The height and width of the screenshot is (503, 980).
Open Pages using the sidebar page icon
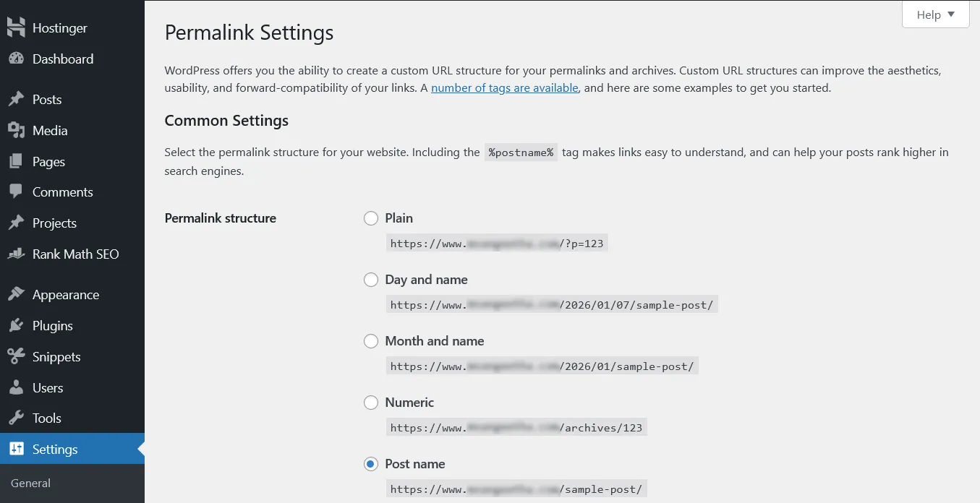(x=16, y=161)
